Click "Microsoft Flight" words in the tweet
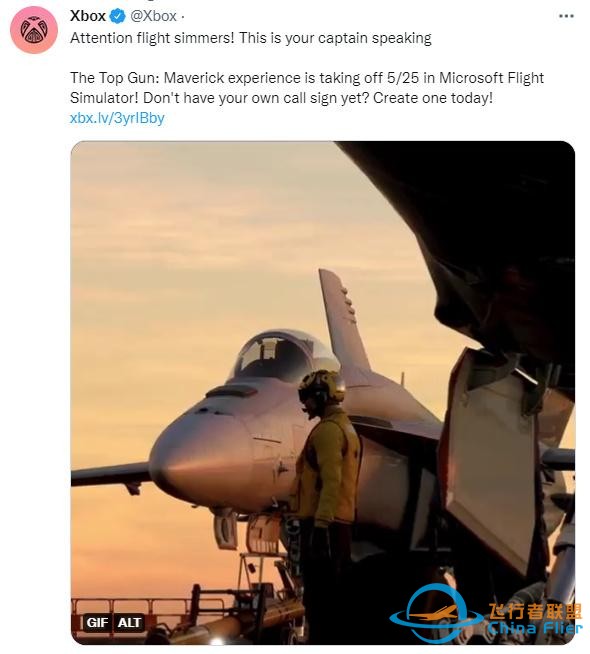This screenshot has height=654, width=590. tap(492, 78)
